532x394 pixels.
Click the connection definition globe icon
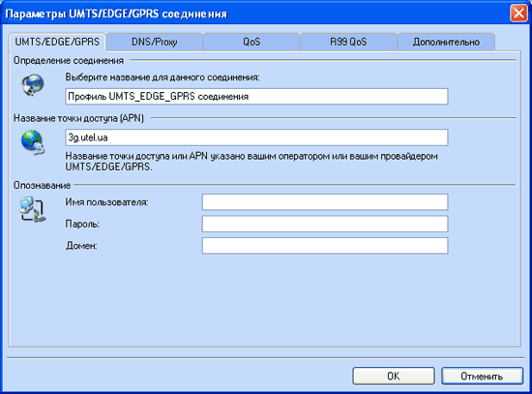[x=33, y=85]
